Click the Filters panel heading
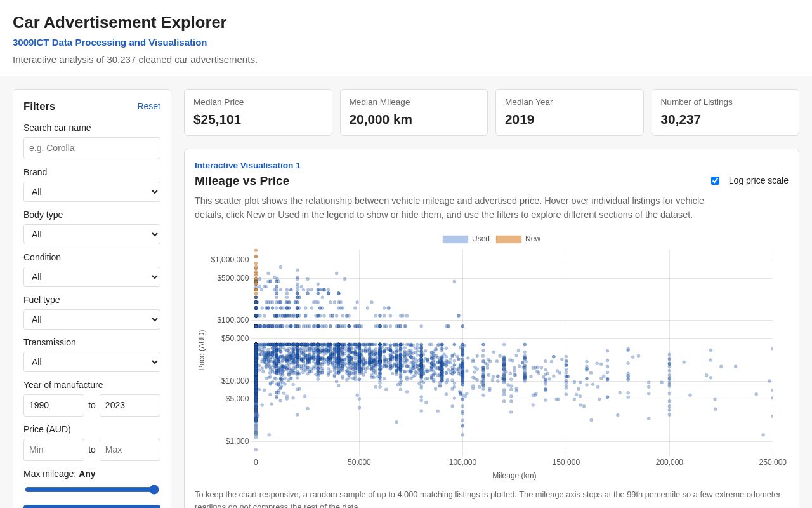This screenshot has width=812, height=508. [39, 107]
